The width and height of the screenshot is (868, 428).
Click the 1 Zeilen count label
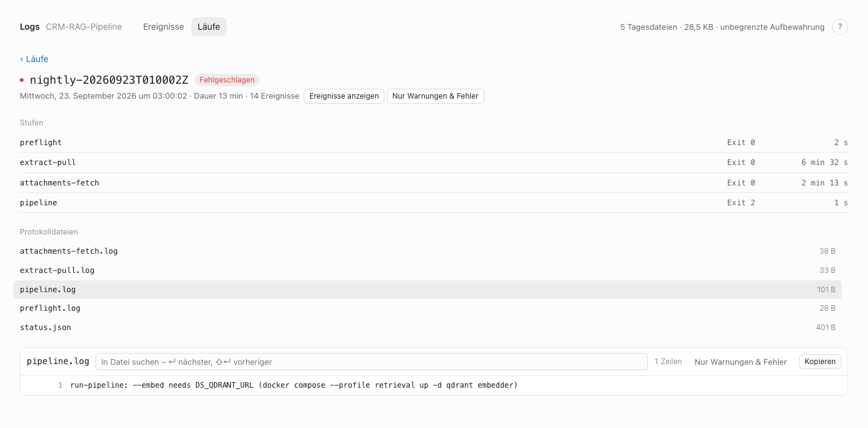[668, 362]
